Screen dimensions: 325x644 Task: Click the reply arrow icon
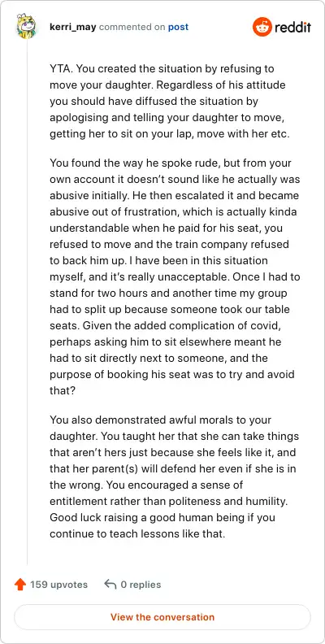pyautogui.click(x=110, y=585)
